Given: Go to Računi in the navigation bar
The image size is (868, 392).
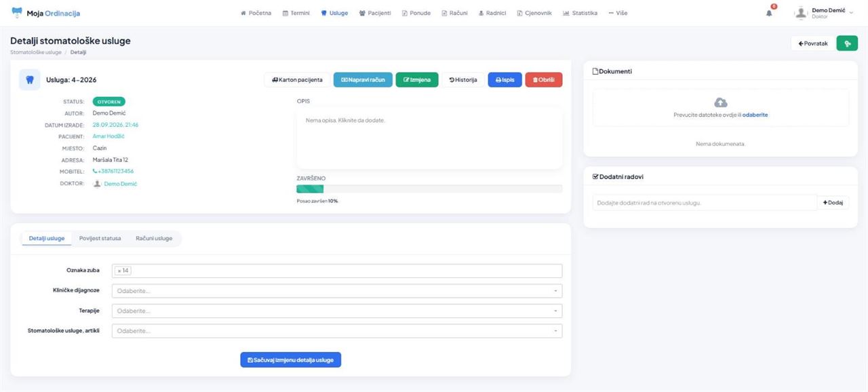Looking at the screenshot, I should click(454, 13).
